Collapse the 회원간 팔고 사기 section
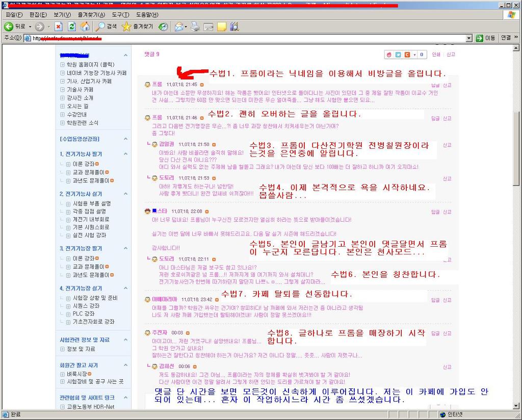 pyautogui.click(x=126, y=365)
